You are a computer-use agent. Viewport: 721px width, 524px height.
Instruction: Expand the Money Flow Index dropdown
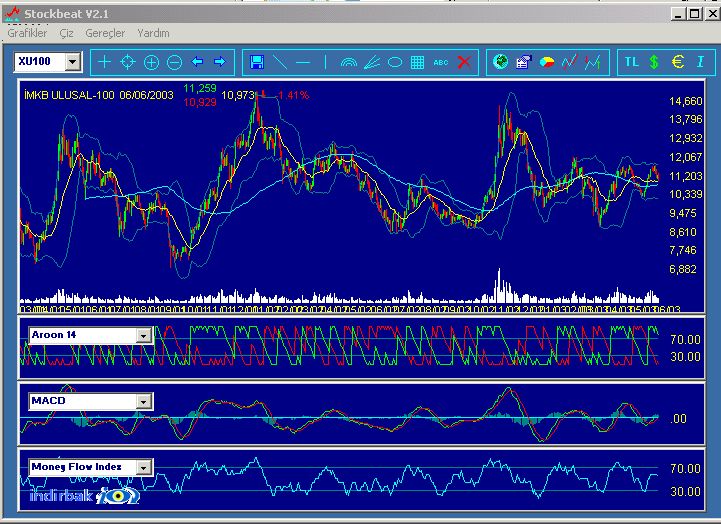(x=143, y=467)
